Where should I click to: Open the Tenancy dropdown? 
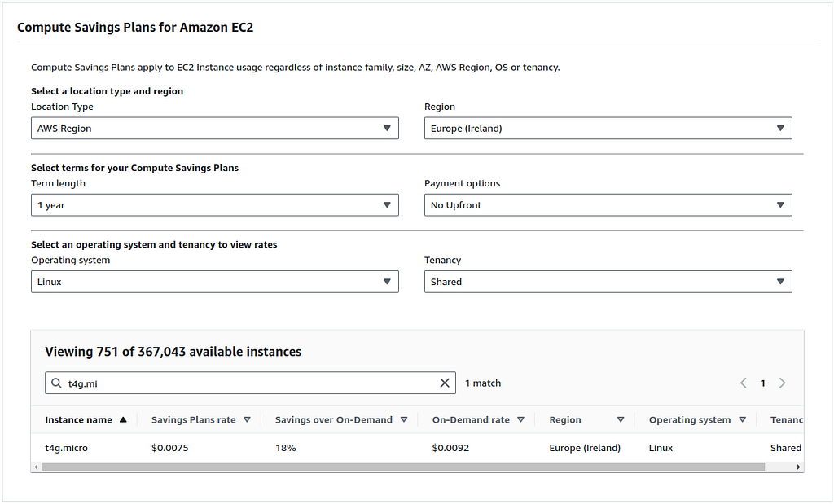(x=608, y=282)
